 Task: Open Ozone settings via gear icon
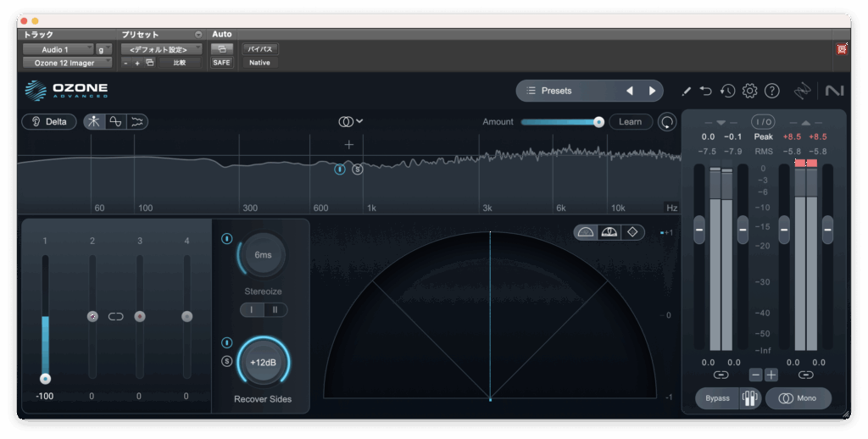(749, 91)
